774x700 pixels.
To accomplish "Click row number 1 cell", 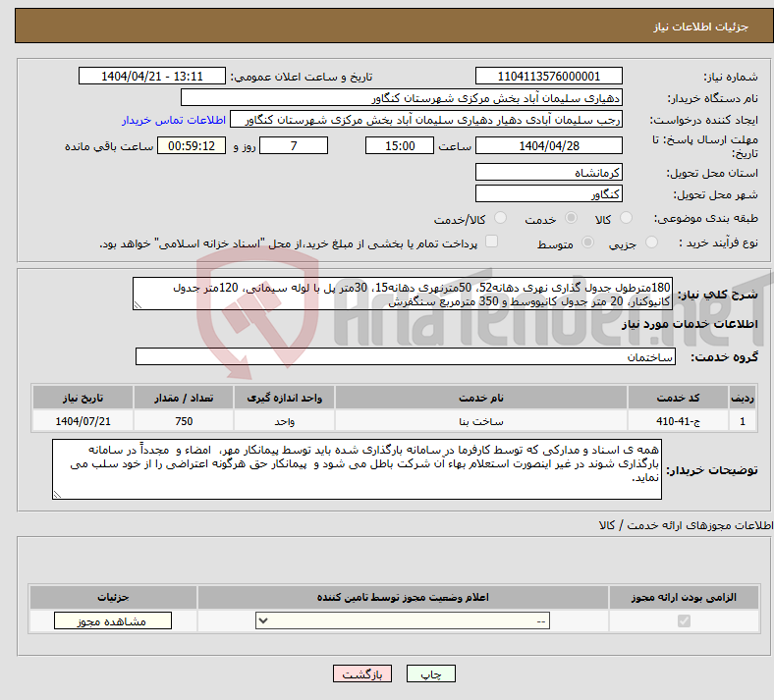I will coord(743,421).
